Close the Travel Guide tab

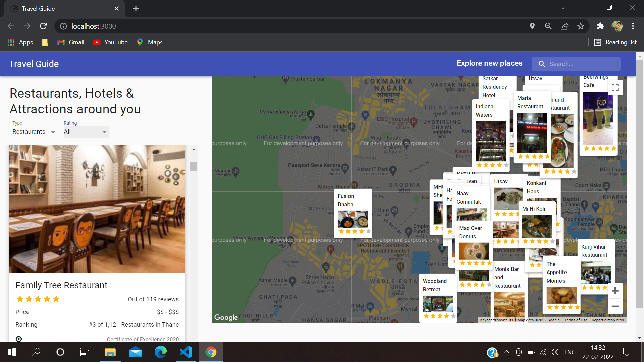click(x=117, y=9)
